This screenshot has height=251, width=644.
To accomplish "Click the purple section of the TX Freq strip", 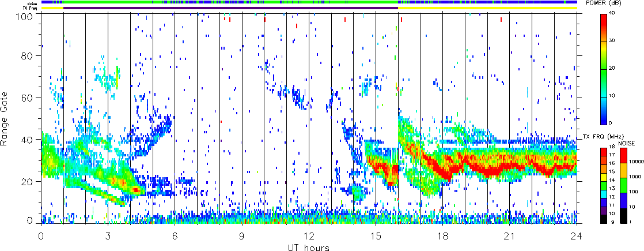I will tap(231, 8).
